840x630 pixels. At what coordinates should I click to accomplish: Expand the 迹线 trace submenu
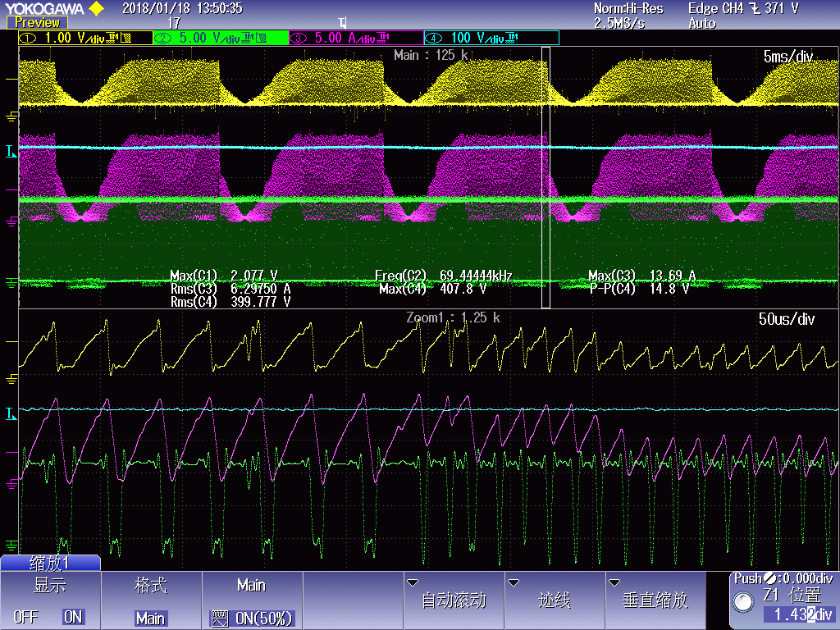pos(554,600)
